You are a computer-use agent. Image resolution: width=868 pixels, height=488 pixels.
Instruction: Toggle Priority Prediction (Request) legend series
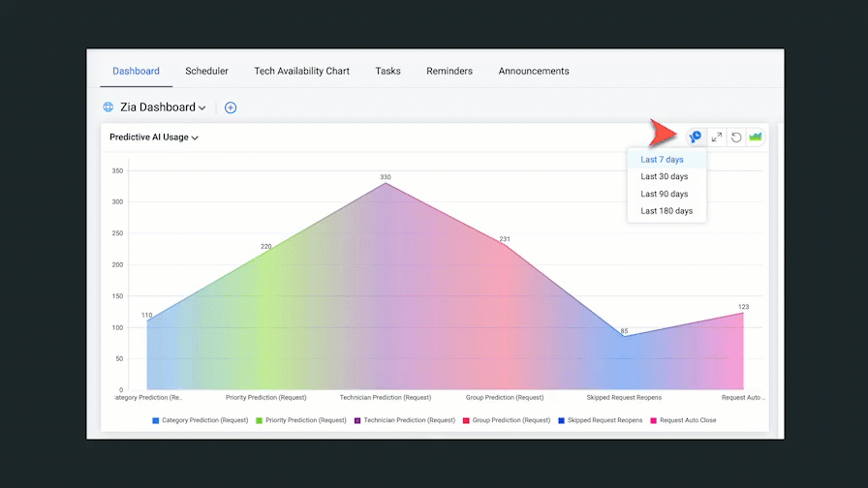(301, 420)
